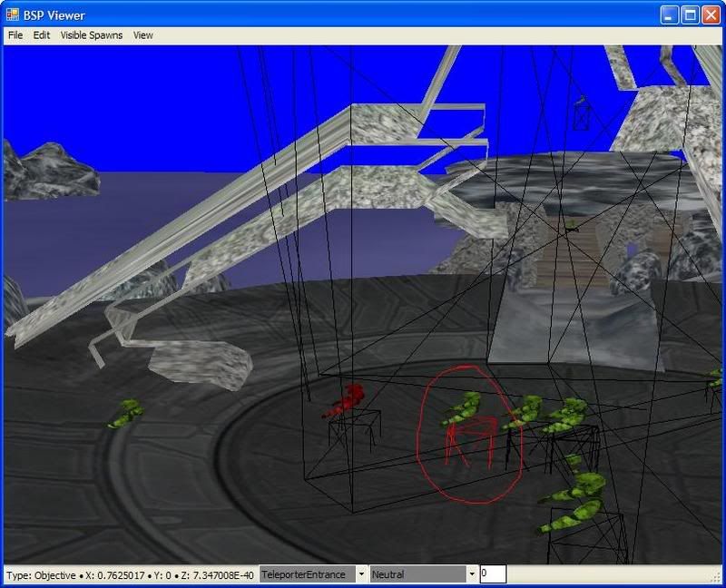
Task: Open the File menu
Action: (15, 35)
